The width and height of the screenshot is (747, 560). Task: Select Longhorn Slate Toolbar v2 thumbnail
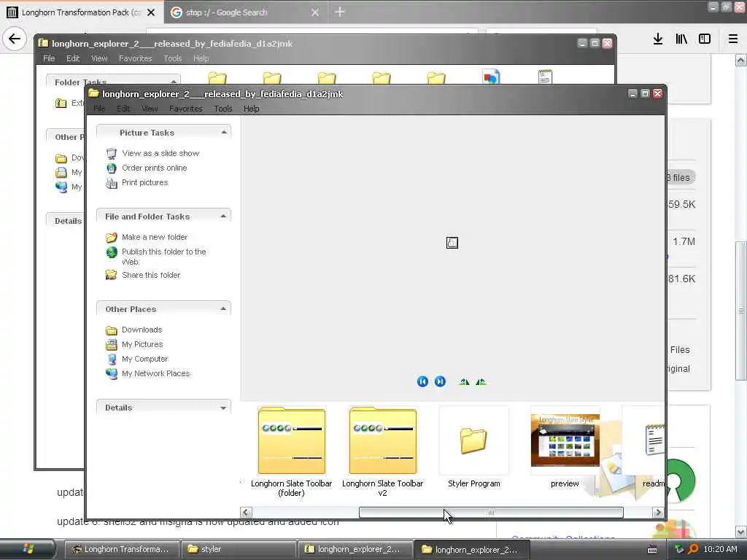coord(382,441)
